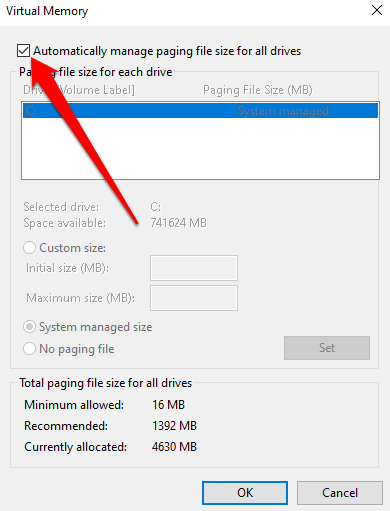Confirm changes with the OK button
This screenshot has height=511, width=390.
click(x=245, y=493)
